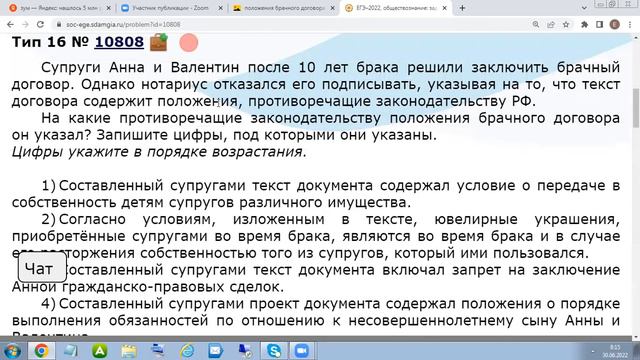
Task: Open the browser side panel icon
Action: click(599, 24)
